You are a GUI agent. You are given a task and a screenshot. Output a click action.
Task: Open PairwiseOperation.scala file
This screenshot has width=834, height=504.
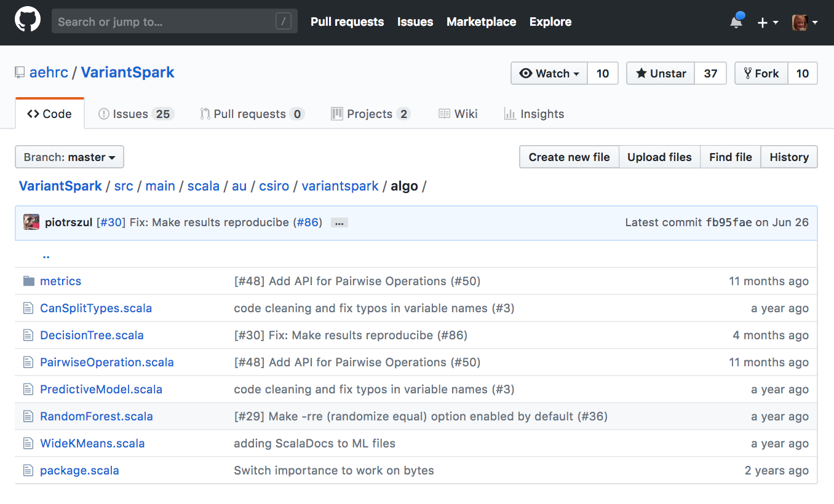point(107,362)
